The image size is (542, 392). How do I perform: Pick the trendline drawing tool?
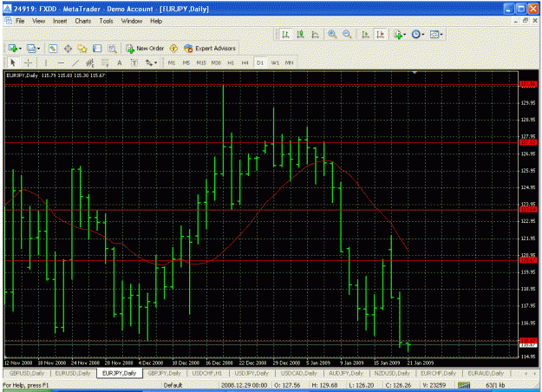[x=75, y=62]
